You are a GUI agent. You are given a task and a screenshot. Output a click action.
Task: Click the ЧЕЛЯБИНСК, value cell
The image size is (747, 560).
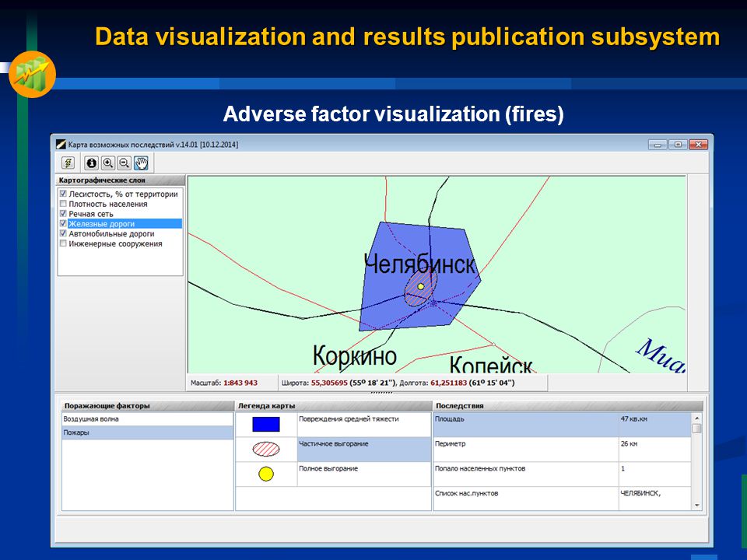[654, 498]
